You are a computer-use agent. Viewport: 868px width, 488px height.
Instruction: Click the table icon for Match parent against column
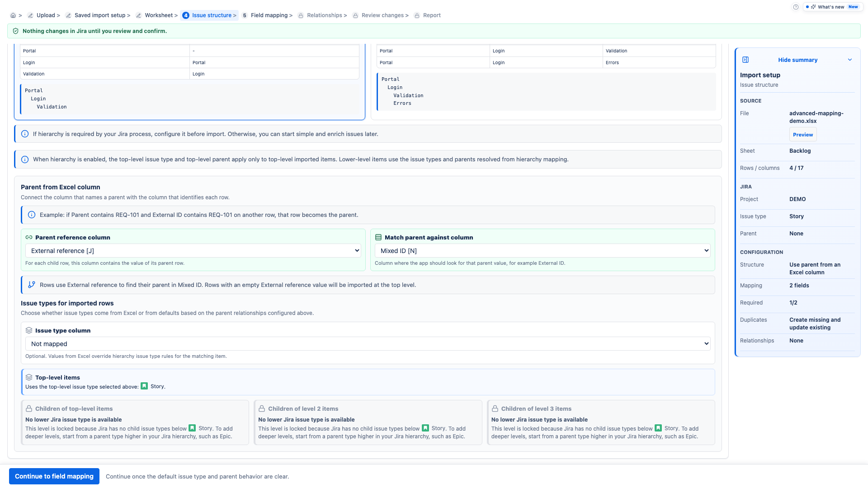point(378,238)
